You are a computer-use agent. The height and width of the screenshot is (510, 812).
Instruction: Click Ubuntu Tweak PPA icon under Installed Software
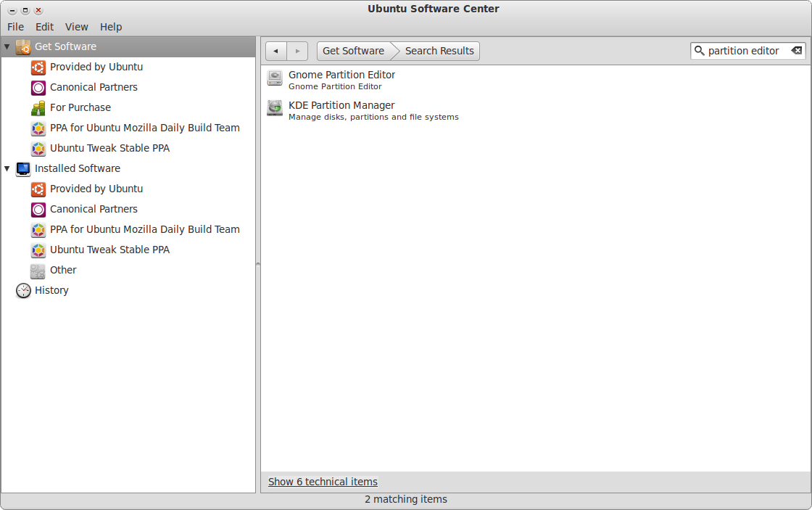38,250
